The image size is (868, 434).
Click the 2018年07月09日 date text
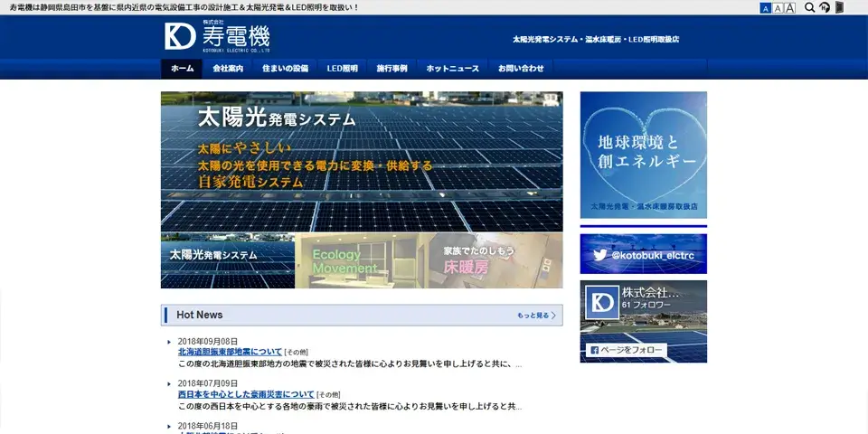[208, 383]
